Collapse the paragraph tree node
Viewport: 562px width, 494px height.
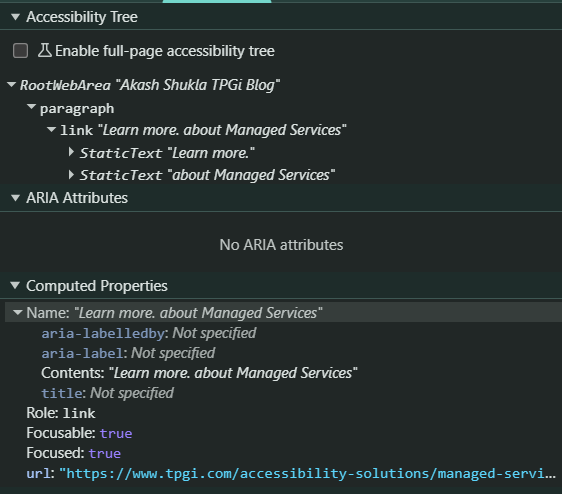point(32,107)
